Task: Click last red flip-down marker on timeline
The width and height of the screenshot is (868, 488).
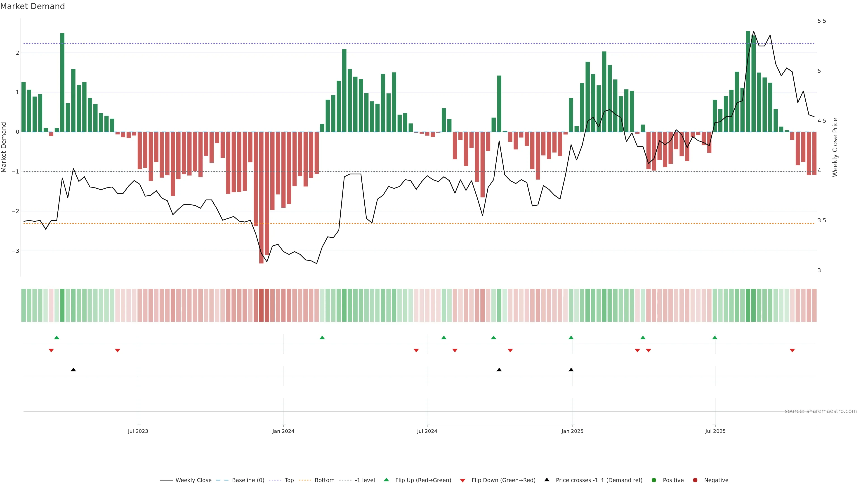Action: point(792,351)
